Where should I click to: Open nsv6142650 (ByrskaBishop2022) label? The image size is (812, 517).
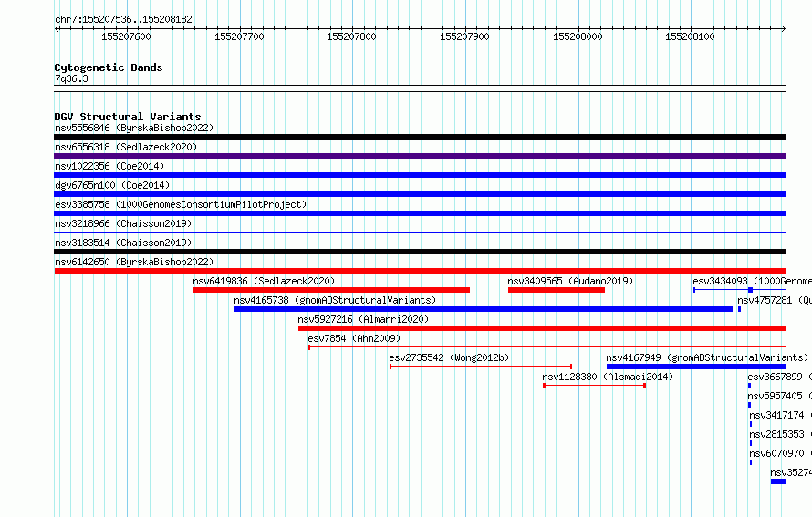tap(134, 262)
